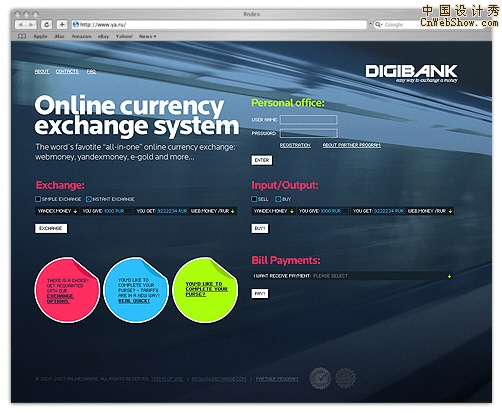
Task: Click the User Name input field
Action: (x=309, y=120)
